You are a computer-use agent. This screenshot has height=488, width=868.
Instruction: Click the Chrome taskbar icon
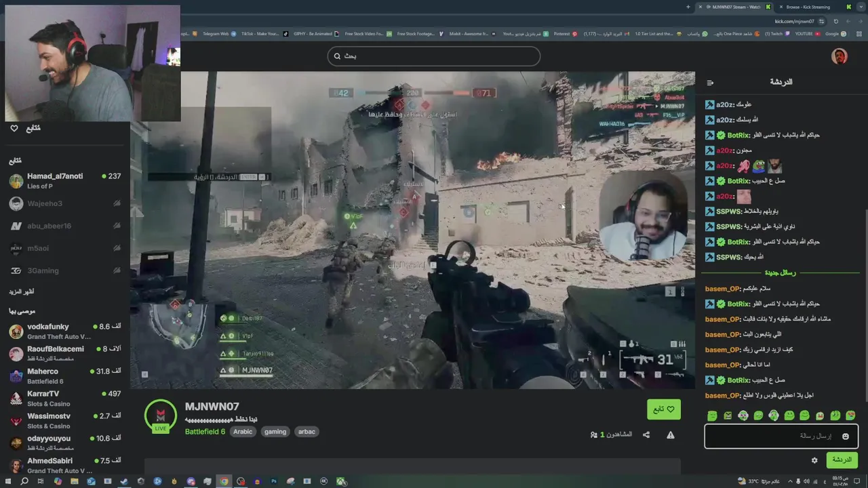tap(224, 481)
